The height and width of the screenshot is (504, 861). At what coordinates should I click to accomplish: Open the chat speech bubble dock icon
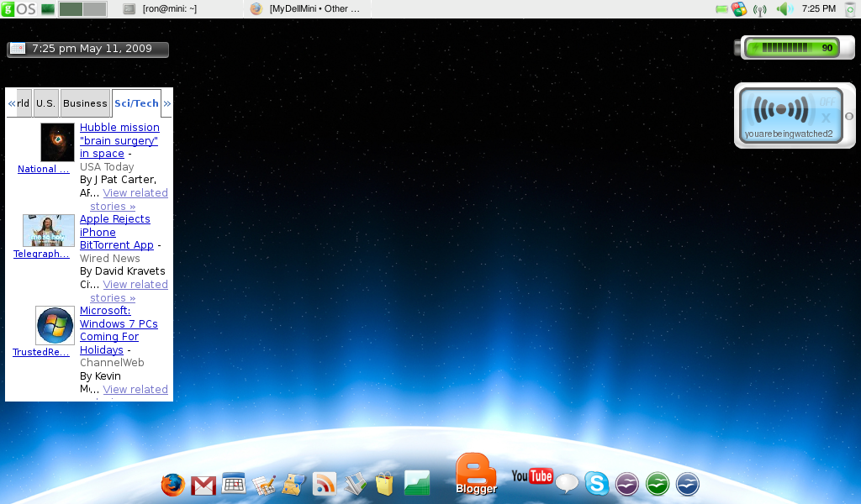pos(567,484)
